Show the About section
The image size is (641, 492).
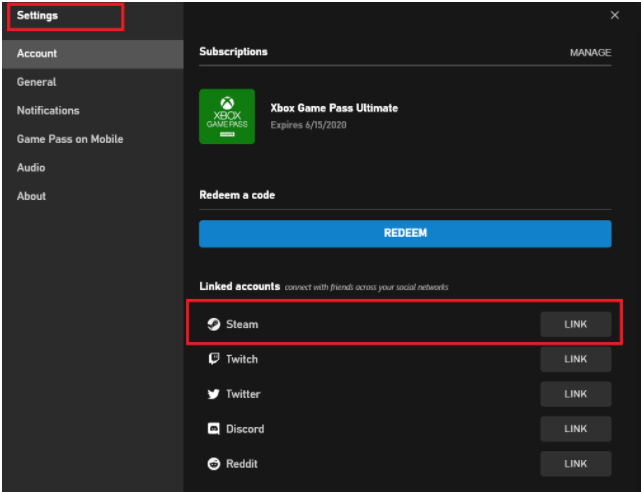93,197
